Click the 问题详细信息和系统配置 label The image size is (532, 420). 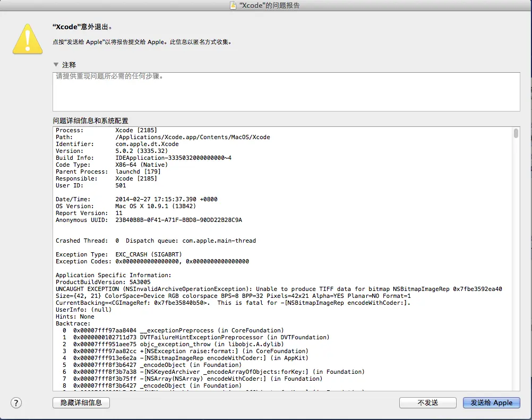pos(90,121)
